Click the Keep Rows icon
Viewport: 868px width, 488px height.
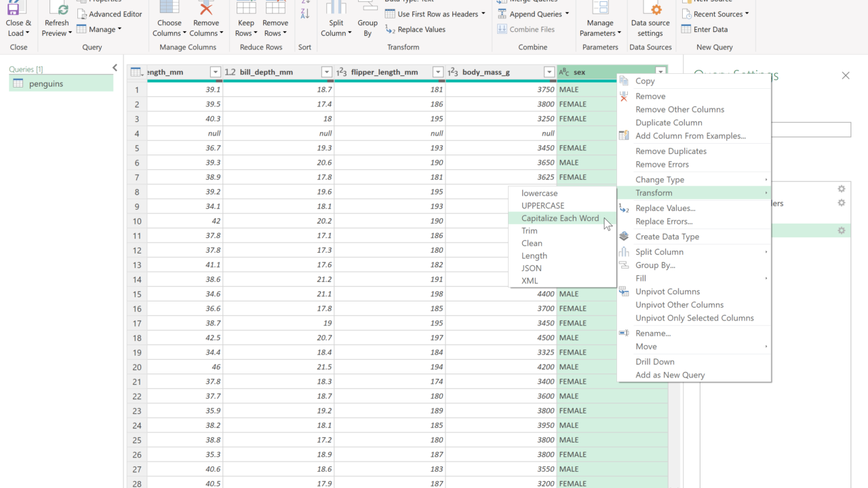pyautogui.click(x=245, y=8)
